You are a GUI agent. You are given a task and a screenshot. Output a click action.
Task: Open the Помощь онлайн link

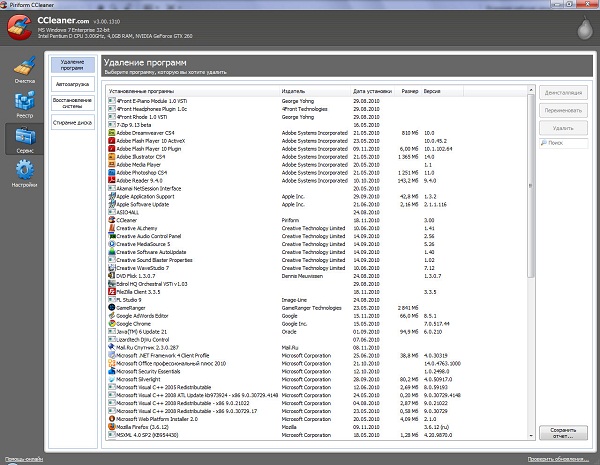pos(24,459)
